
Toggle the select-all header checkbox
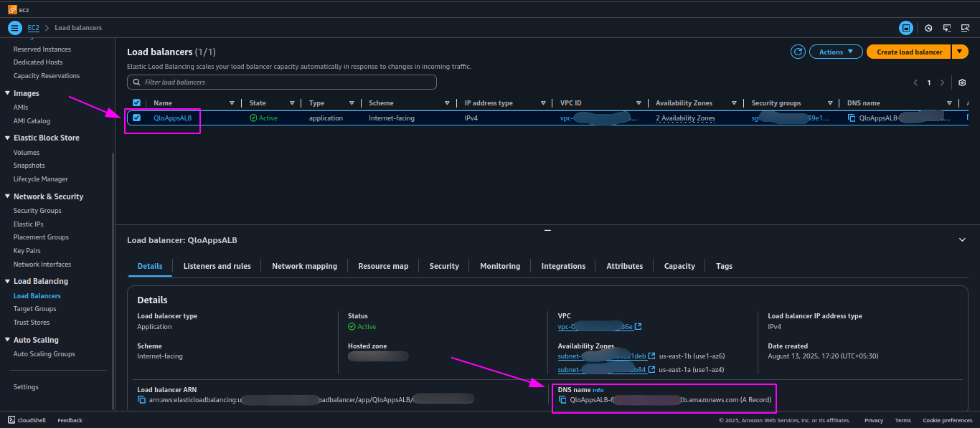[x=136, y=103]
